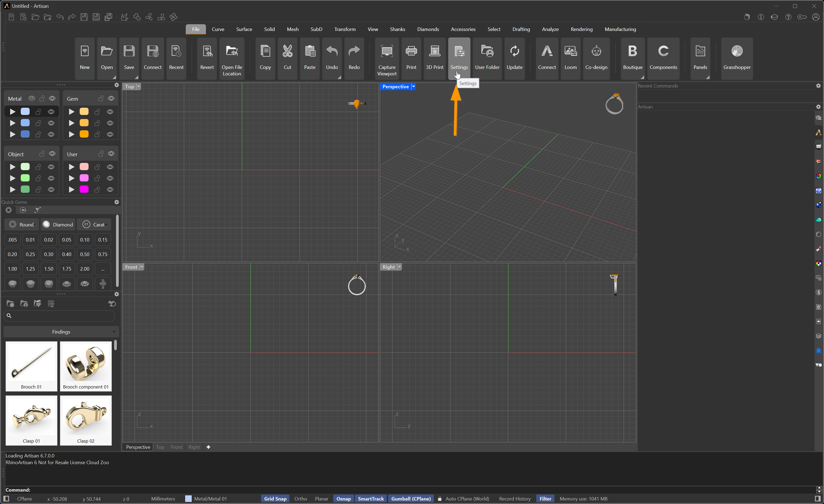824x504 pixels.
Task: Switch to the Diamonds ribbon tab
Action: tap(428, 29)
